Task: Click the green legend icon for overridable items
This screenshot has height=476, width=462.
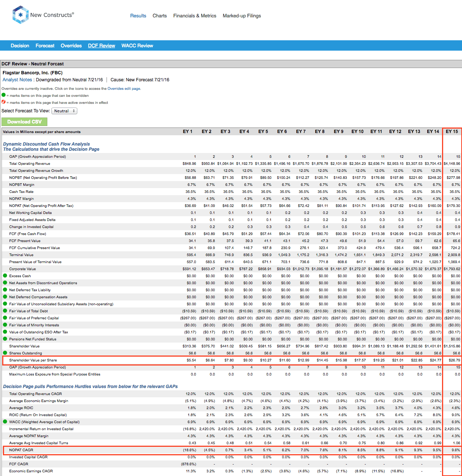Action: [x=4, y=95]
